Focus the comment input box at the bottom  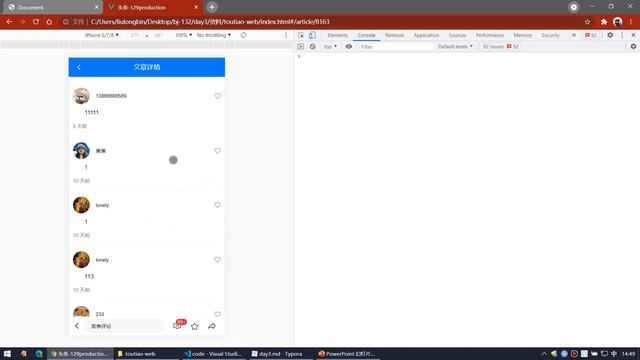[124, 326]
